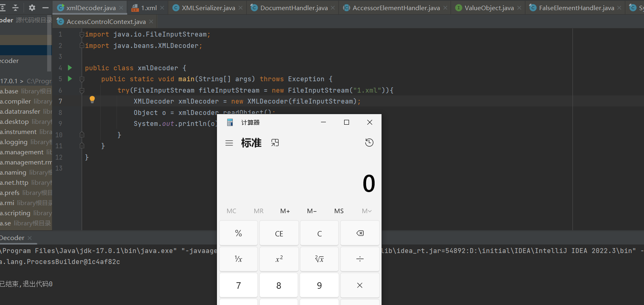Run class xmlDecoder from line 4 gutter
Screen dimensions: 644x305
coord(70,67)
